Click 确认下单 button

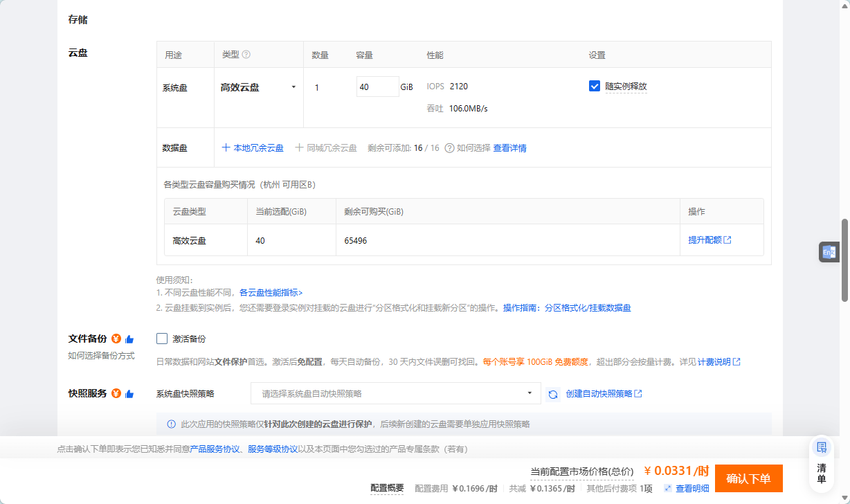coord(749,478)
